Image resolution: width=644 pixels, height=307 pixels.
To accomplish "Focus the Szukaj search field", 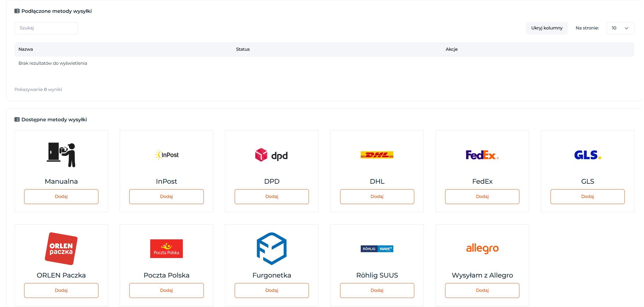I will tap(46, 28).
